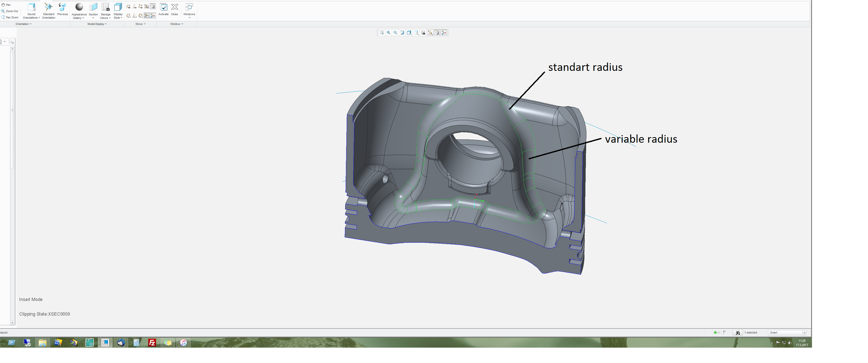This screenshot has width=868, height=363.
Task: Click the scroll-up arrow of model tree
Action: (12, 49)
